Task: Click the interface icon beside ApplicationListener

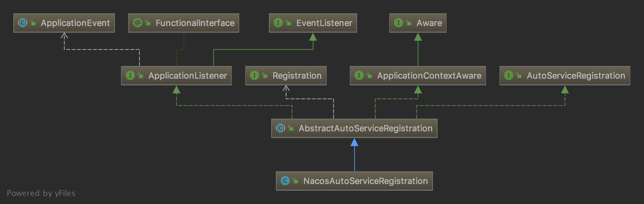Action: (x=130, y=76)
